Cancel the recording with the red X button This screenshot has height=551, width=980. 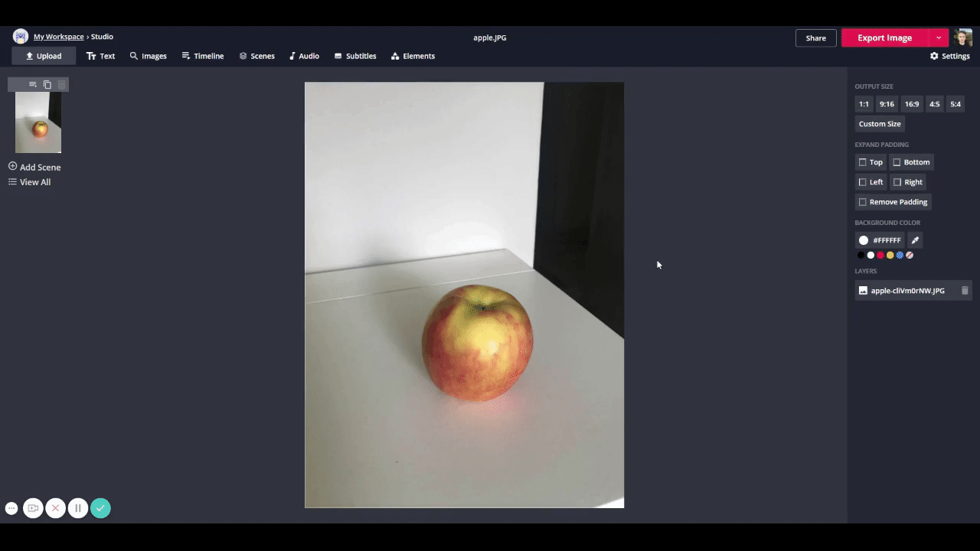[x=55, y=508]
